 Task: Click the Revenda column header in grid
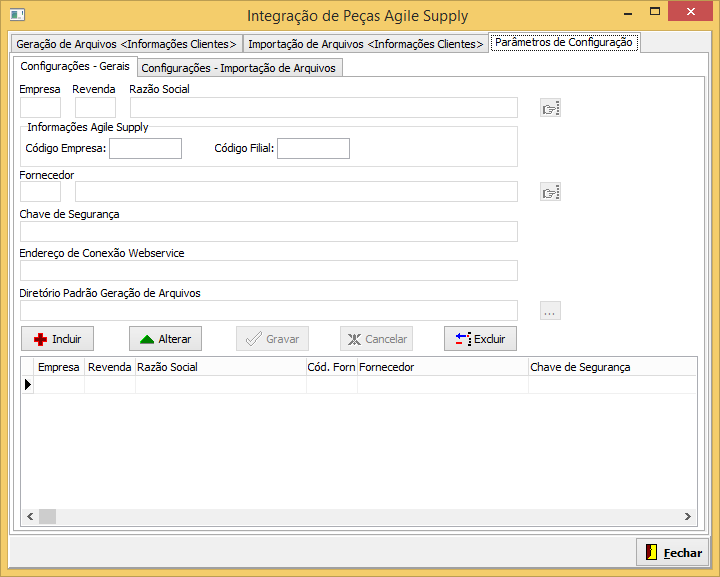(110, 367)
